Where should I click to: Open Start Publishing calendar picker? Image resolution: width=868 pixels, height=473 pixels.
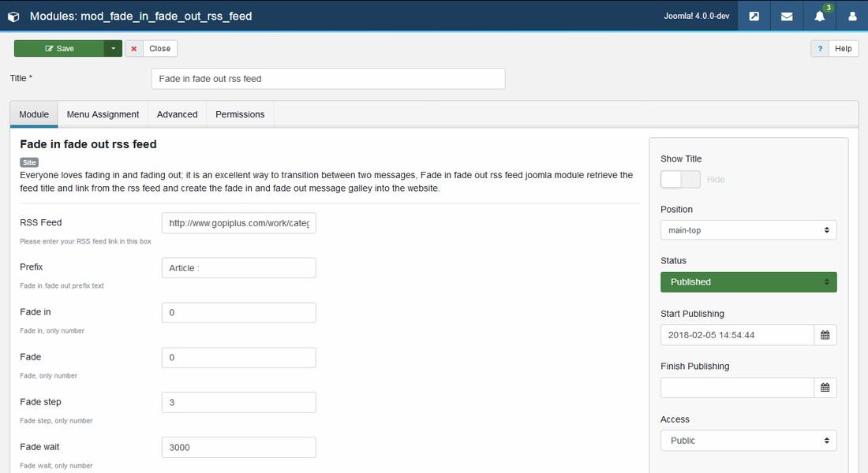825,335
